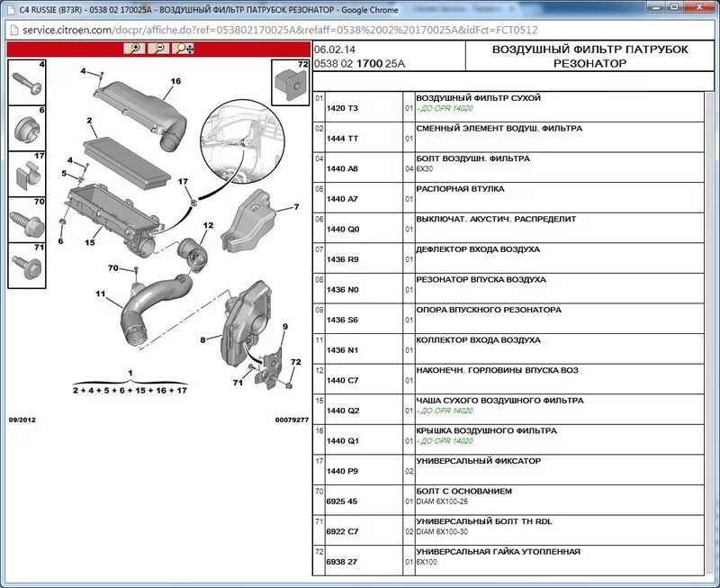Click diagram label 15 on filter housing
The height and width of the screenshot is (588, 720).
[90, 242]
